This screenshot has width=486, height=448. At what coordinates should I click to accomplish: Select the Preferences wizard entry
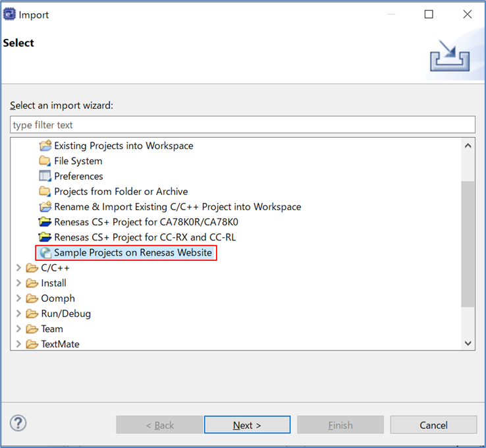point(78,176)
